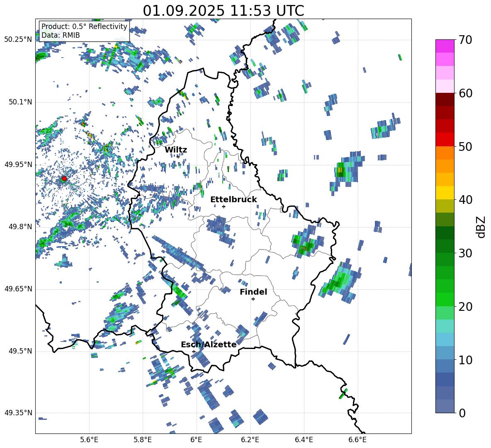Click the 5.6°E longitude tick label
This screenshot has width=491, height=448.
pos(89,440)
